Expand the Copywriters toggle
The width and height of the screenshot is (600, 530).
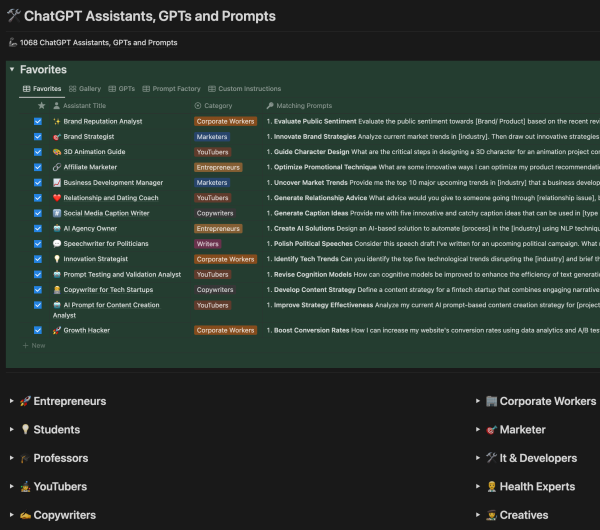pyautogui.click(x=11, y=515)
